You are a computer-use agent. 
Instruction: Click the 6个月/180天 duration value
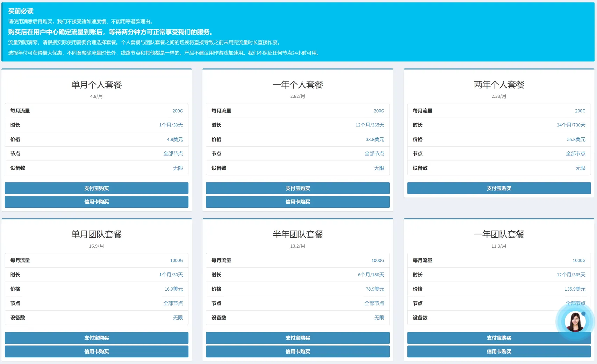(x=371, y=275)
